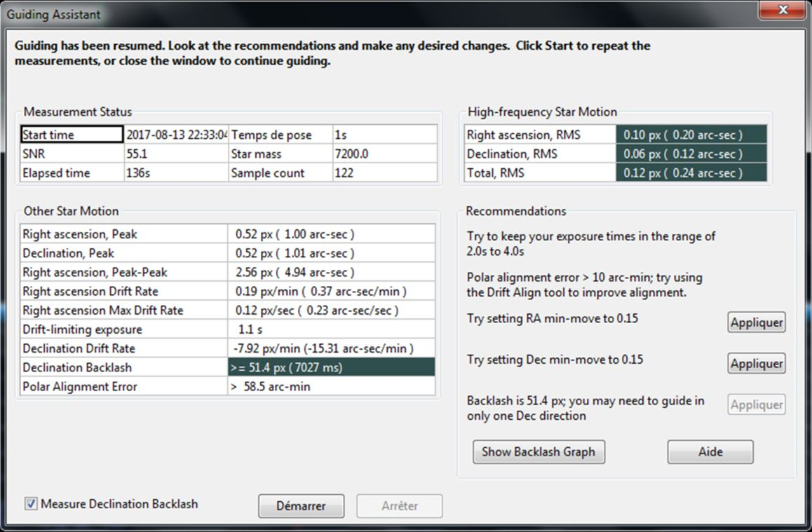The image size is (812, 532).
Task: Select the Temps de pose cell
Action: point(280,135)
